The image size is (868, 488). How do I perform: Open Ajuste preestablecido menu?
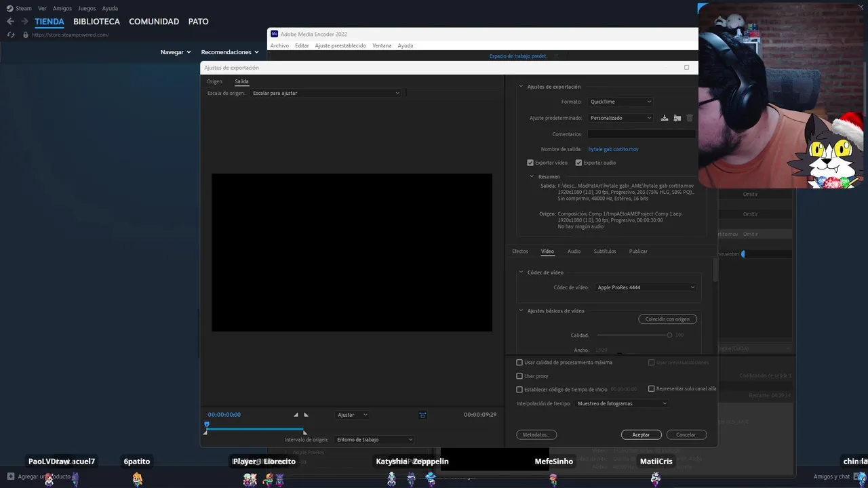tap(340, 45)
